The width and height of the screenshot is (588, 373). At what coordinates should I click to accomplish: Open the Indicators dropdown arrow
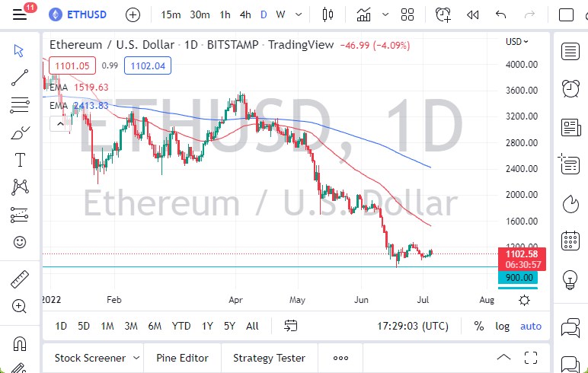point(385,14)
